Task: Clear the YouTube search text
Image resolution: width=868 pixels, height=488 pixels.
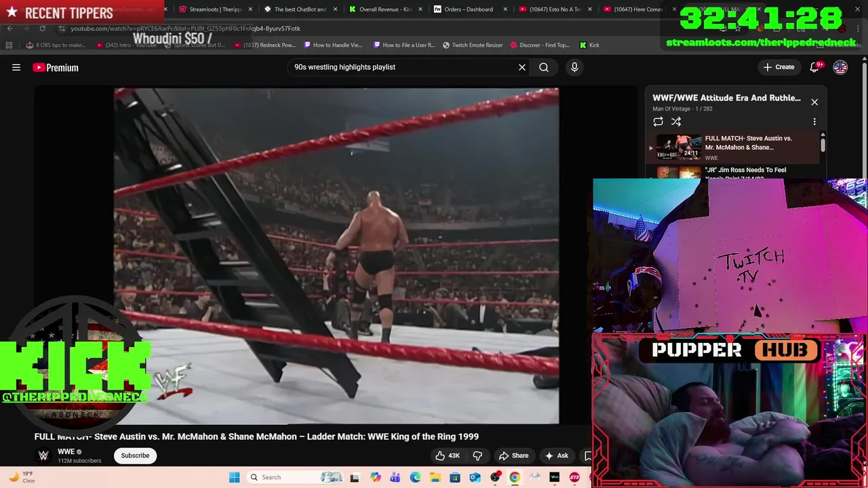Action: (522, 67)
